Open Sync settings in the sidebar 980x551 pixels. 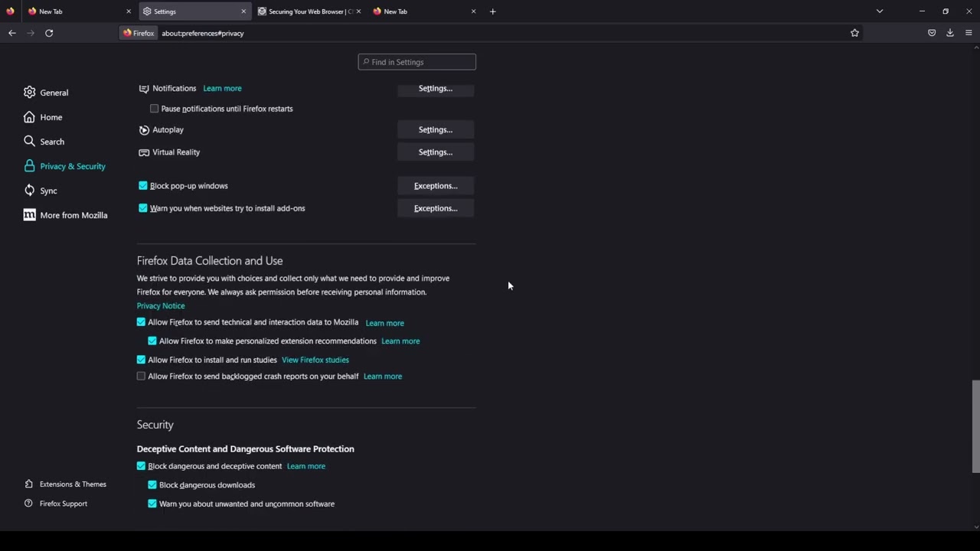[x=48, y=191]
